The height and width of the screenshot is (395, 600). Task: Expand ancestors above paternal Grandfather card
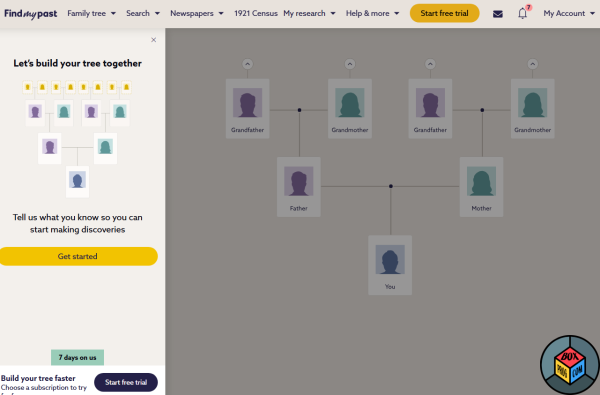248,64
